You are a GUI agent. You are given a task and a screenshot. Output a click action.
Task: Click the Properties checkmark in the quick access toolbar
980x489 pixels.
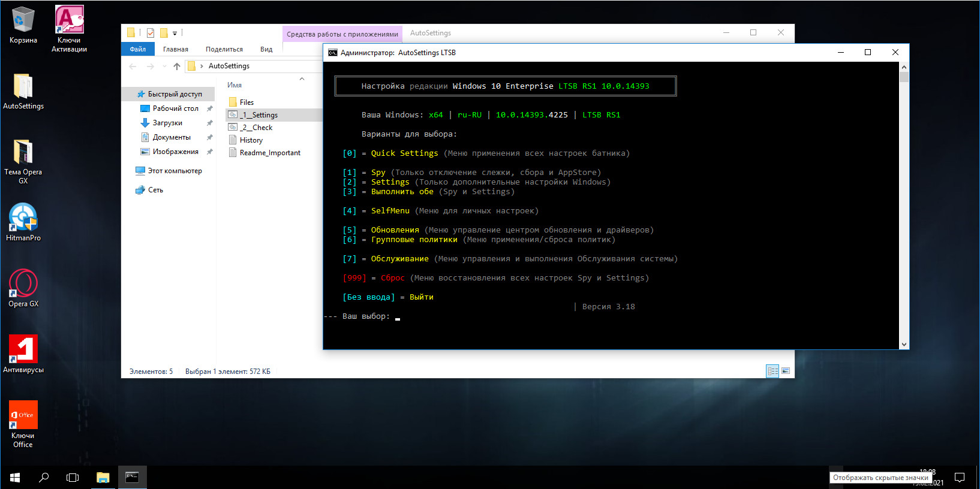click(x=151, y=33)
